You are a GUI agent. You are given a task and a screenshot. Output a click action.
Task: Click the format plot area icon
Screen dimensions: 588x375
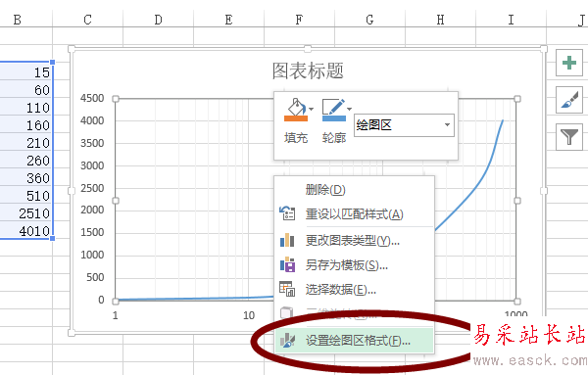coord(287,340)
